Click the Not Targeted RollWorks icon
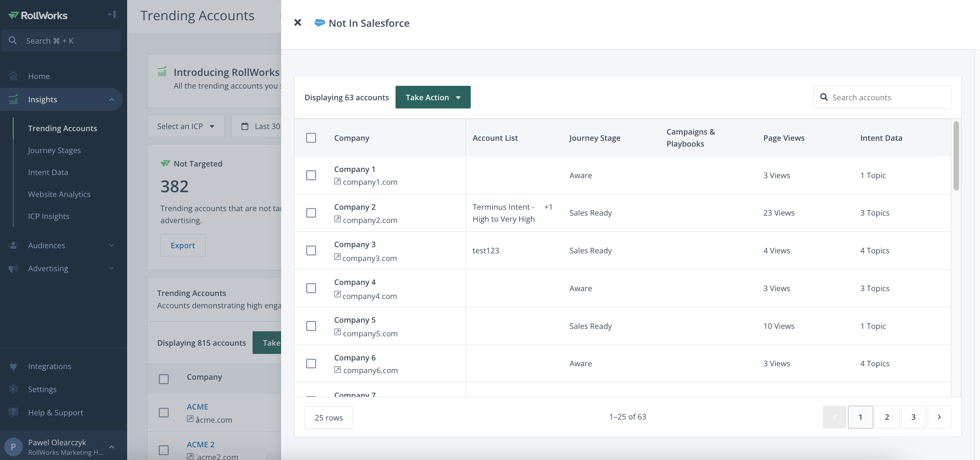Viewport: 980px width, 460px height. (165, 163)
